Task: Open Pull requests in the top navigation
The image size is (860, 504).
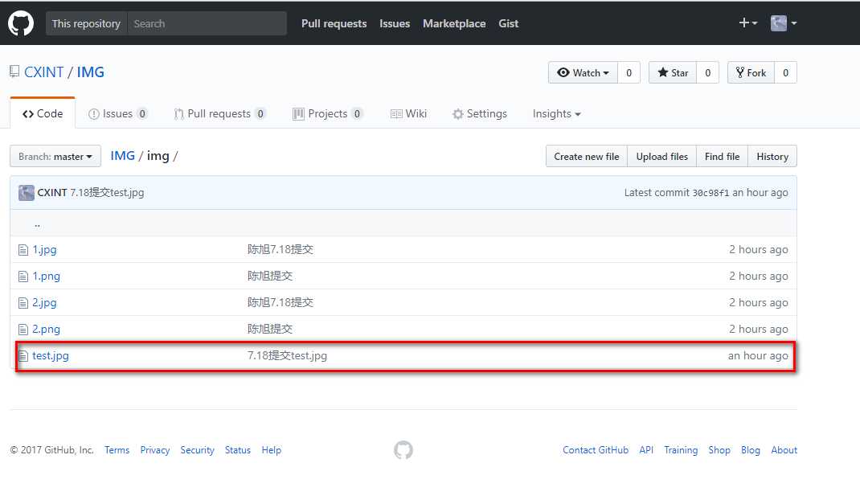Action: tap(334, 23)
